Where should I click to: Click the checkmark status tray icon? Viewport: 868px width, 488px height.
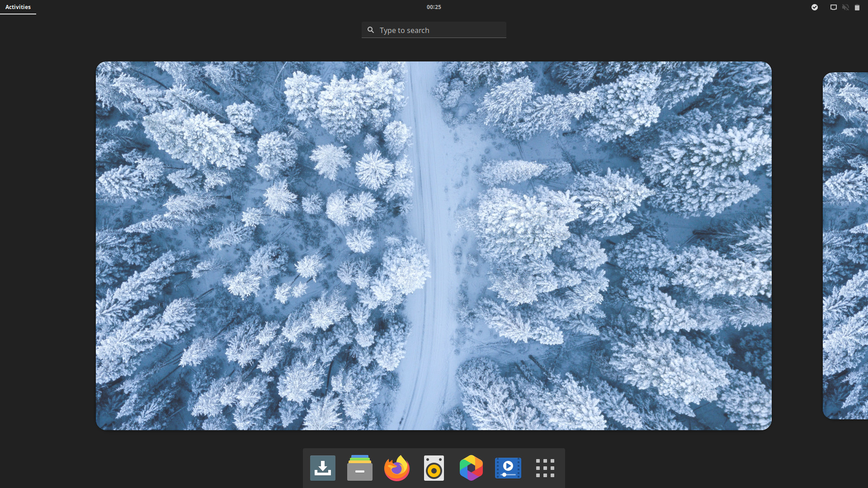click(x=815, y=7)
